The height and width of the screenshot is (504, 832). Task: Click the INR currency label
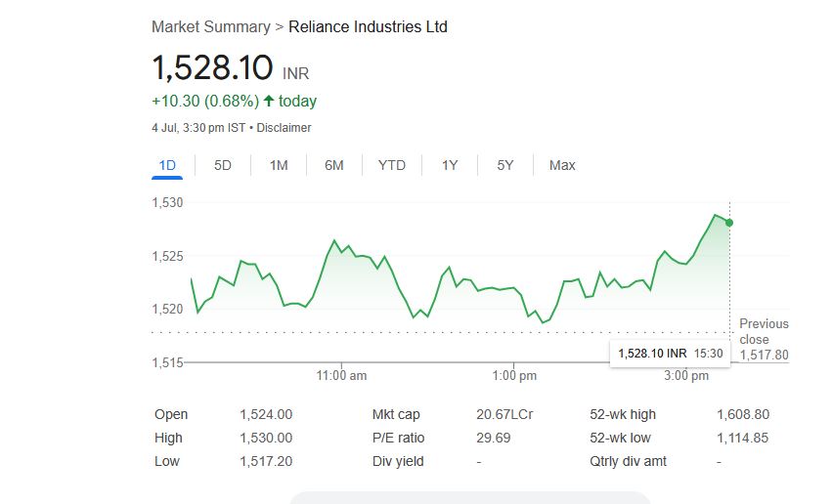coord(295,73)
